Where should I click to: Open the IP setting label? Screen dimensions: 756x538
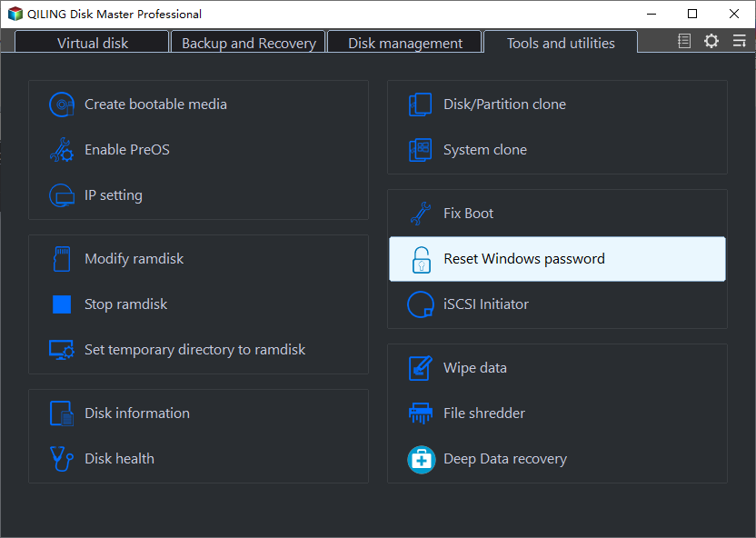click(114, 195)
